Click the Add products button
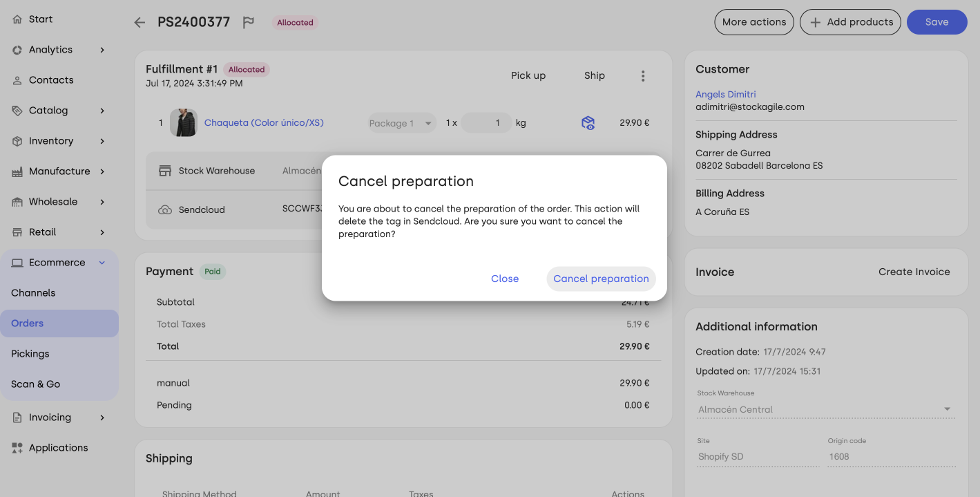Viewport: 980px width, 497px height. click(850, 22)
